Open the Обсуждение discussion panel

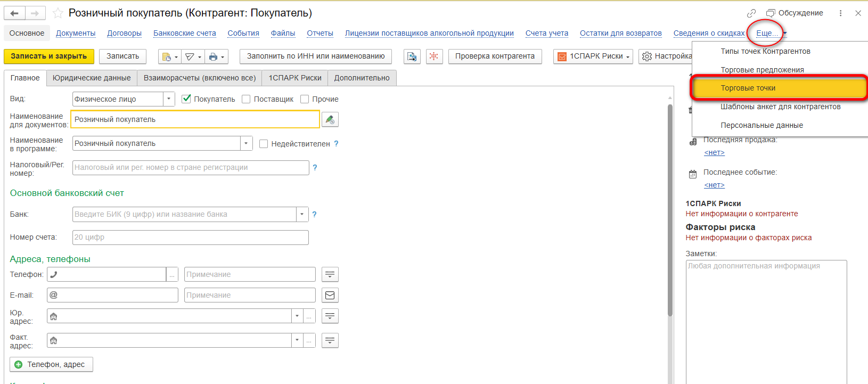795,13
